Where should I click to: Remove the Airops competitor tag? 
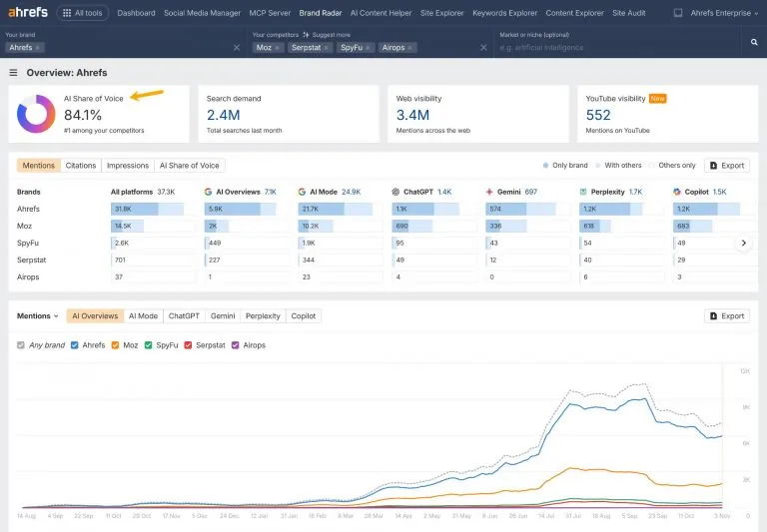tap(409, 48)
